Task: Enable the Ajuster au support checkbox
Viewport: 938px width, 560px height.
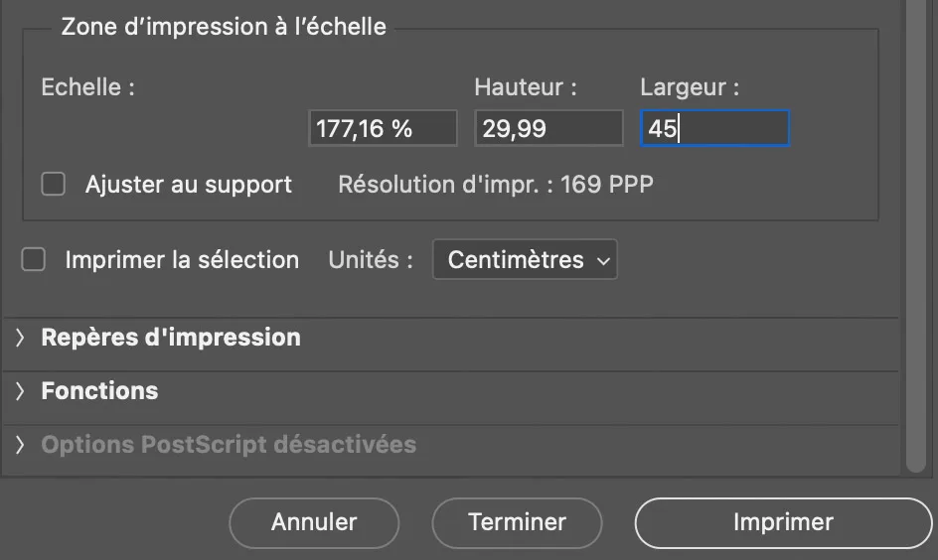Action: (x=53, y=184)
